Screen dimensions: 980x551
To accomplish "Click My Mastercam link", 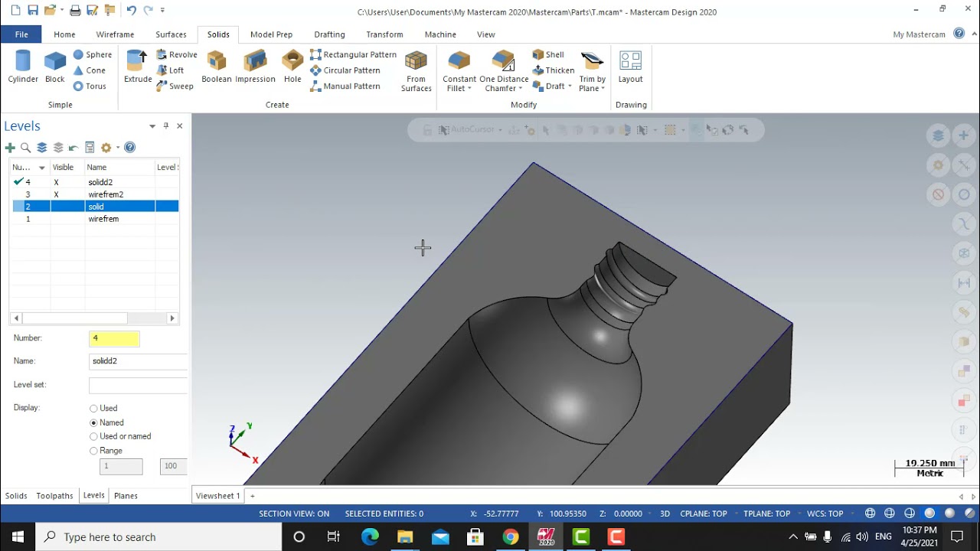I will click(919, 34).
